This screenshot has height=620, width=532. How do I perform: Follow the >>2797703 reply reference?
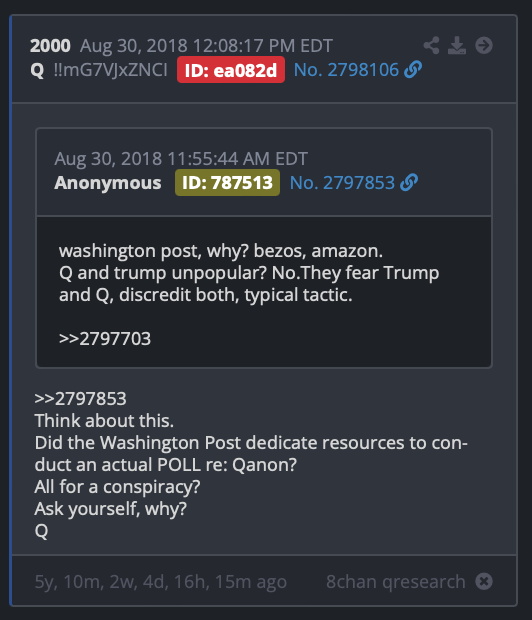coord(105,339)
